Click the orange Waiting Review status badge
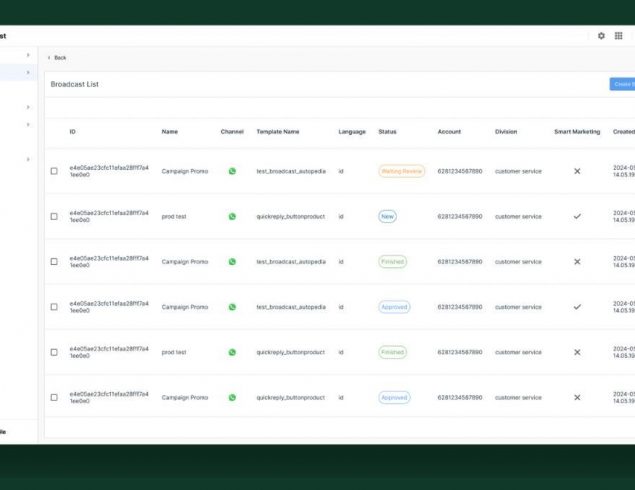Image resolution: width=635 pixels, height=490 pixels. (401, 171)
